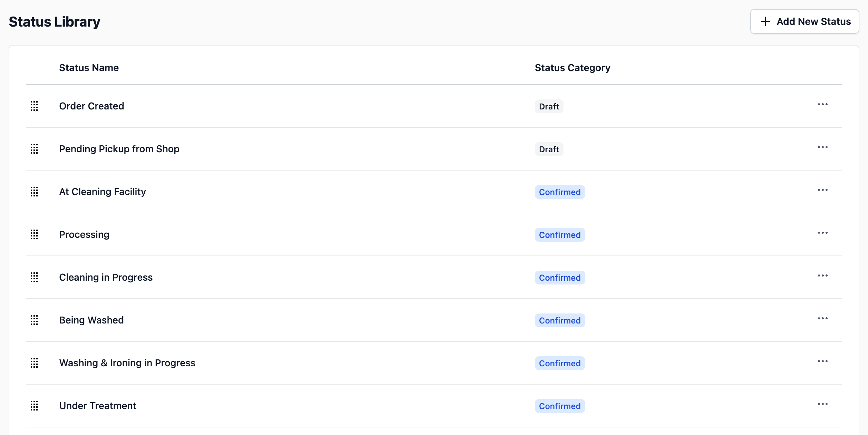Click the Being Washed drag handle icon
The height and width of the screenshot is (435, 868).
point(34,320)
